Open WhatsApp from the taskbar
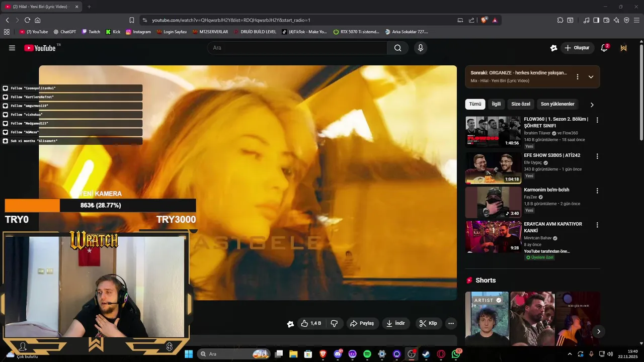Screen dimensions: 644x362 456,354
